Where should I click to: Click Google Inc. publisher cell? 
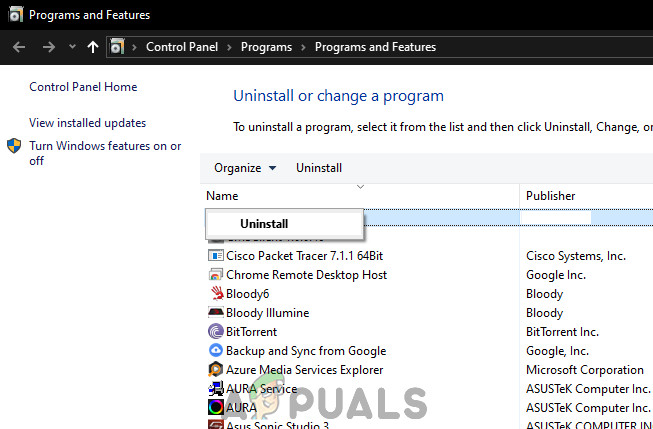click(x=556, y=274)
